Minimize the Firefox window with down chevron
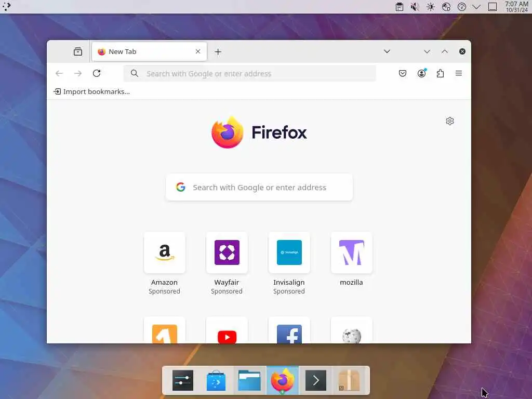The width and height of the screenshot is (532, 399). coord(427,51)
